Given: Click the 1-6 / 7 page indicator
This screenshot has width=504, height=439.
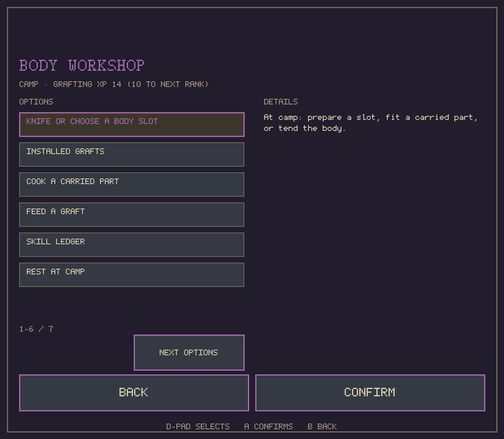Looking at the screenshot, I should tap(36, 329).
